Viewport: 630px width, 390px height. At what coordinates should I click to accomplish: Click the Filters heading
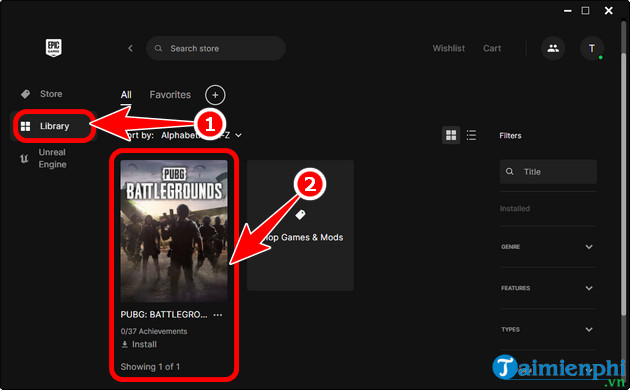tap(510, 136)
